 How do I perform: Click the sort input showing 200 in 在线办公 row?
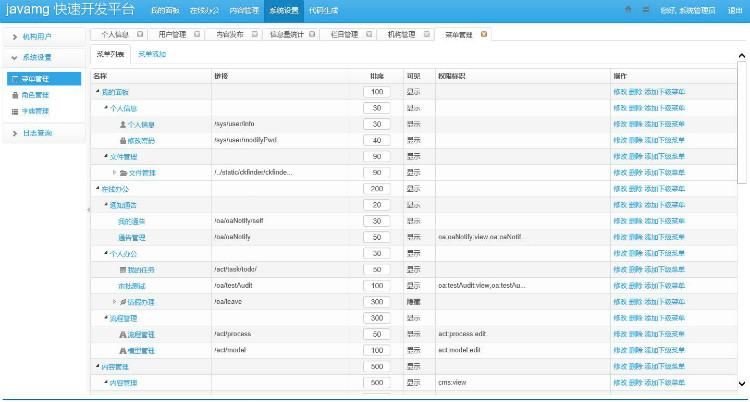pos(377,189)
